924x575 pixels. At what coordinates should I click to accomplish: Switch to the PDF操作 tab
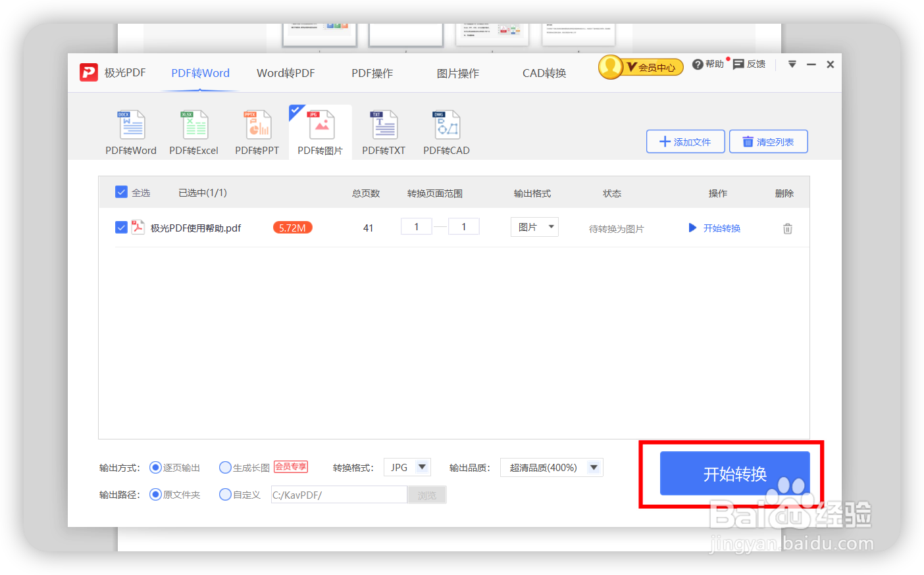(x=372, y=73)
